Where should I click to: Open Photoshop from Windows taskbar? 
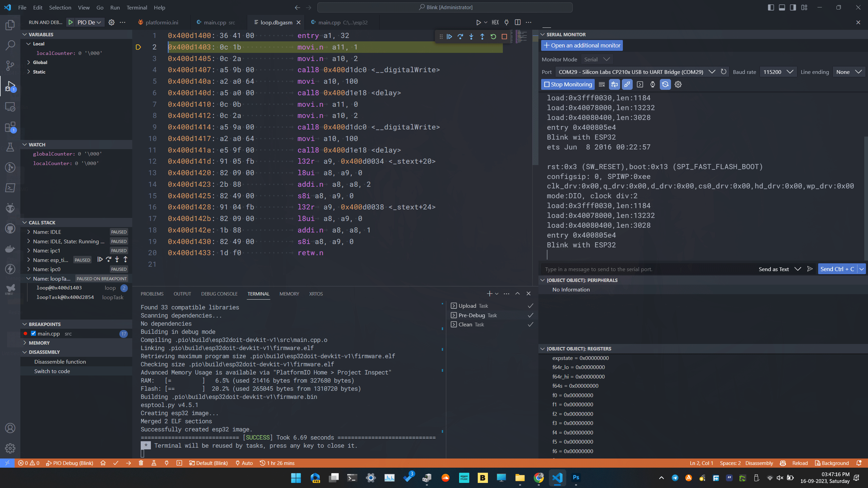[x=576, y=477]
